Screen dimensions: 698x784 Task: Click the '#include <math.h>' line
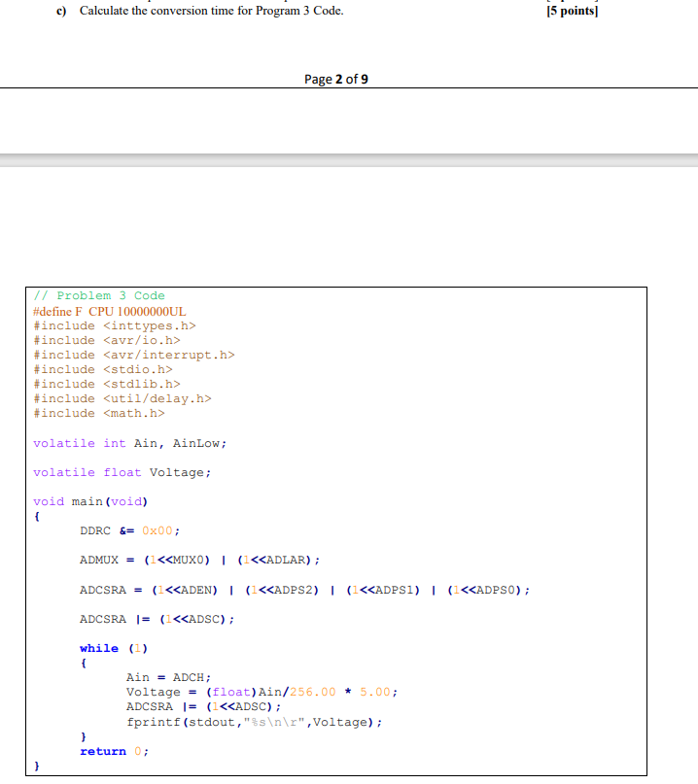[x=99, y=413]
